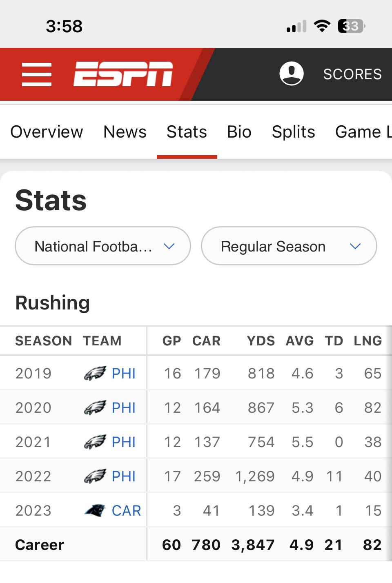Go to the Bio tab
Image resolution: width=392 pixels, height=583 pixels.
click(239, 132)
